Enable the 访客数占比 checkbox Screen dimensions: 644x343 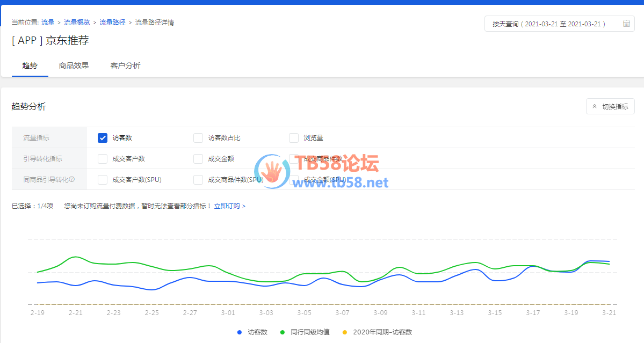pyautogui.click(x=198, y=138)
